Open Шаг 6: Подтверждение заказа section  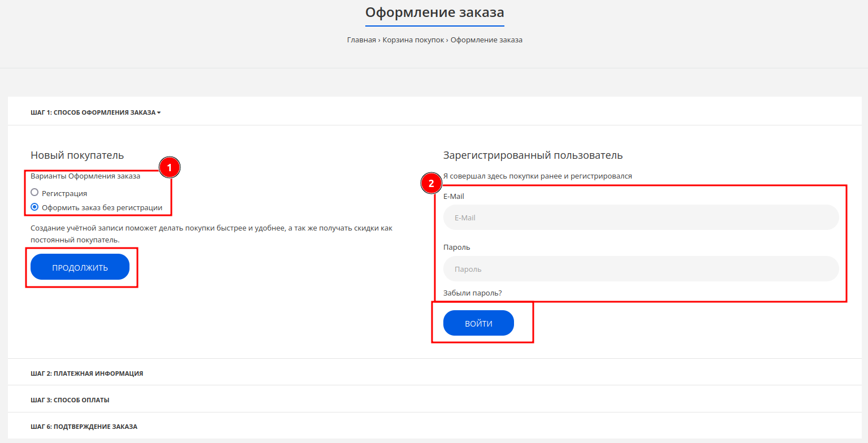(84, 427)
